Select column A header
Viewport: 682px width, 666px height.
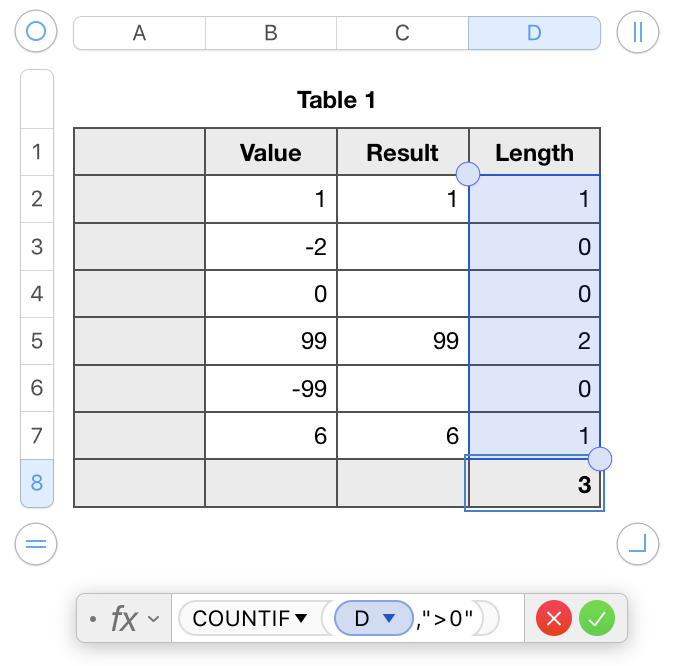(x=139, y=33)
